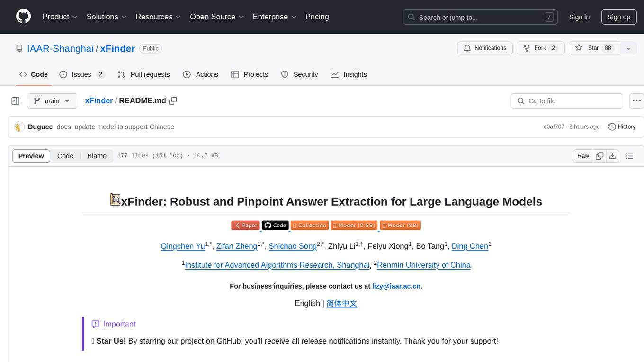Open the main branch selector
The height and width of the screenshot is (362, 644).
coord(52,101)
